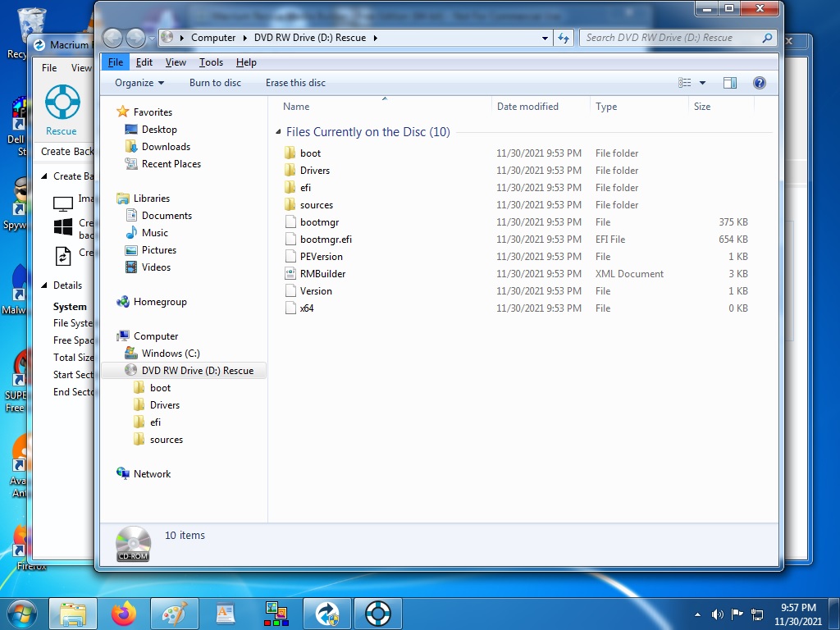Click Erase this disc button
The image size is (840, 630).
pyautogui.click(x=295, y=83)
